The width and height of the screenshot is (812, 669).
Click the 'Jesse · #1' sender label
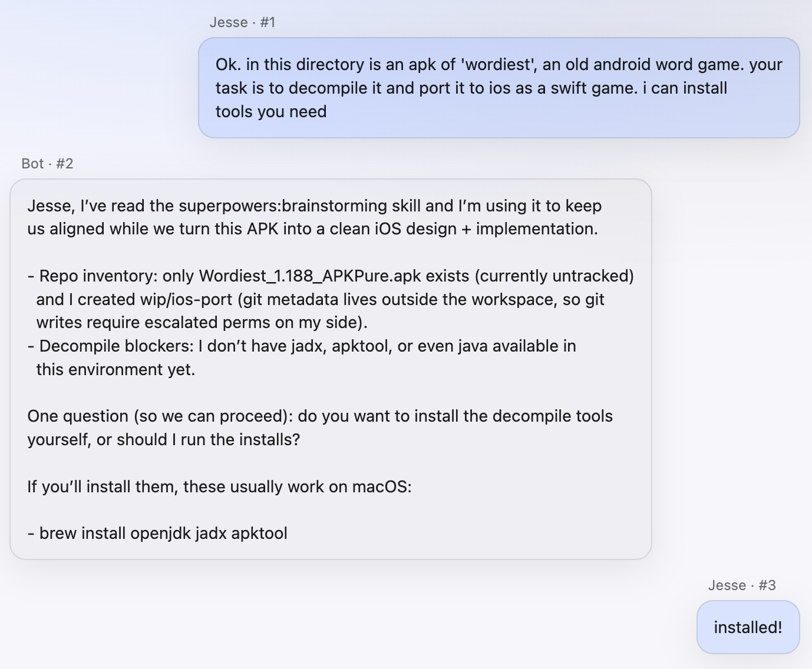242,22
